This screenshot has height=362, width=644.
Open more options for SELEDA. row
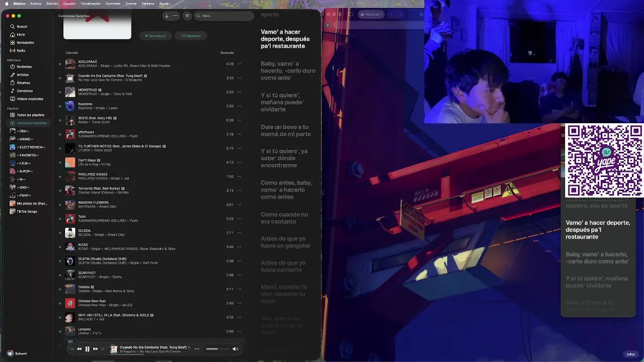point(239,233)
